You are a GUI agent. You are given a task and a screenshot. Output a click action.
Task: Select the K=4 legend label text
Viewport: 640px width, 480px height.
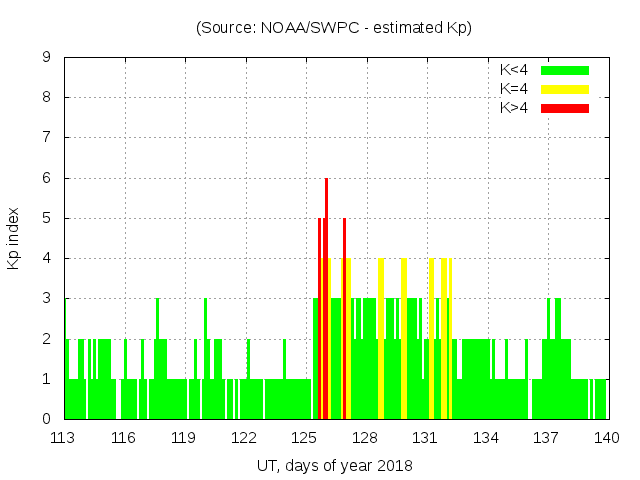(x=514, y=89)
